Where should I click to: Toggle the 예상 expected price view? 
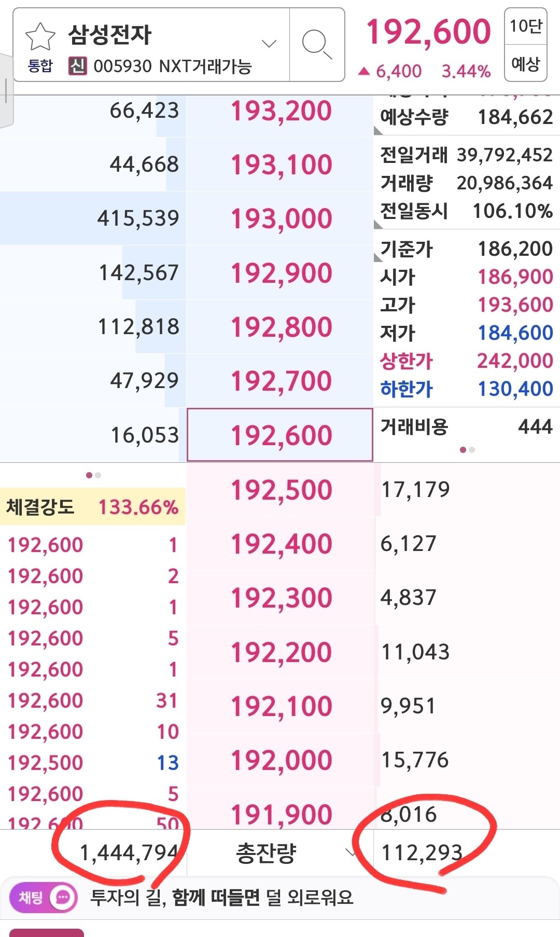[525, 64]
